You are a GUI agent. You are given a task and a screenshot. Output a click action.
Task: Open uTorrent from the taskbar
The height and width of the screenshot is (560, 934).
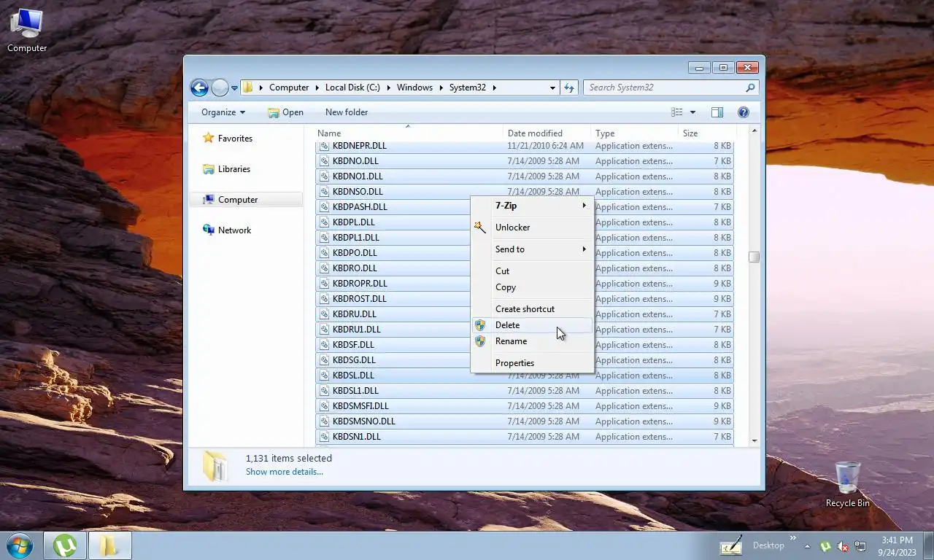(x=65, y=545)
